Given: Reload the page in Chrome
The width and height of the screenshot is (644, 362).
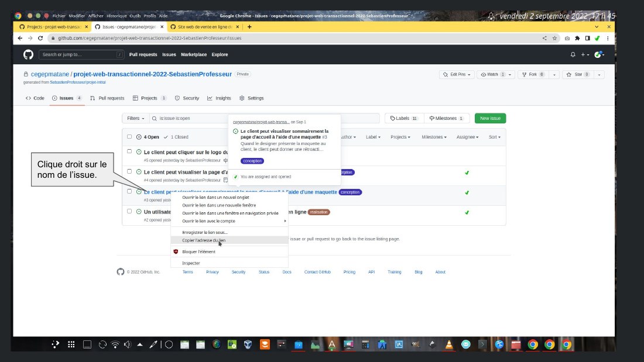Looking at the screenshot, I should [x=40, y=38].
